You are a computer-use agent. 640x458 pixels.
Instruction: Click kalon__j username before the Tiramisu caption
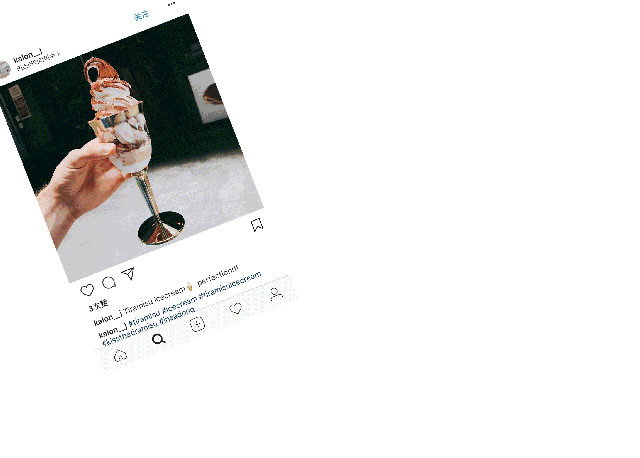(x=108, y=318)
